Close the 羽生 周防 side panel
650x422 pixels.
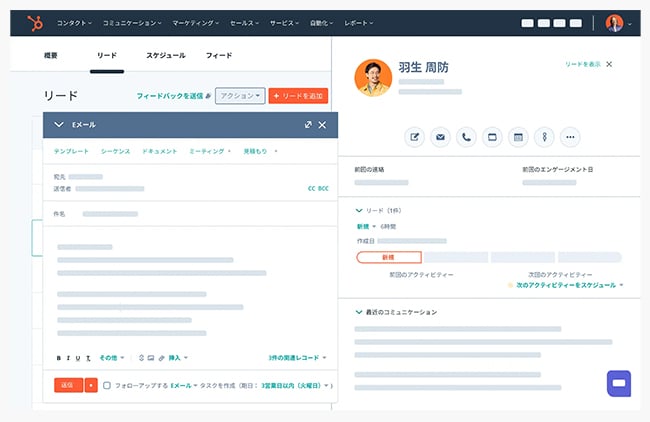609,64
